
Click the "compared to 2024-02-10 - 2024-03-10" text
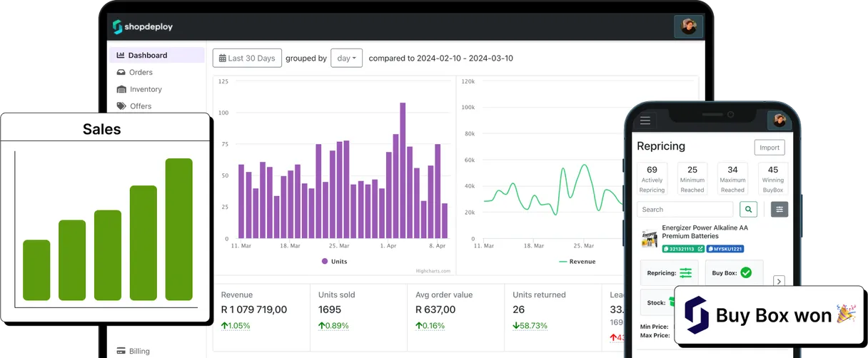pyautogui.click(x=440, y=58)
